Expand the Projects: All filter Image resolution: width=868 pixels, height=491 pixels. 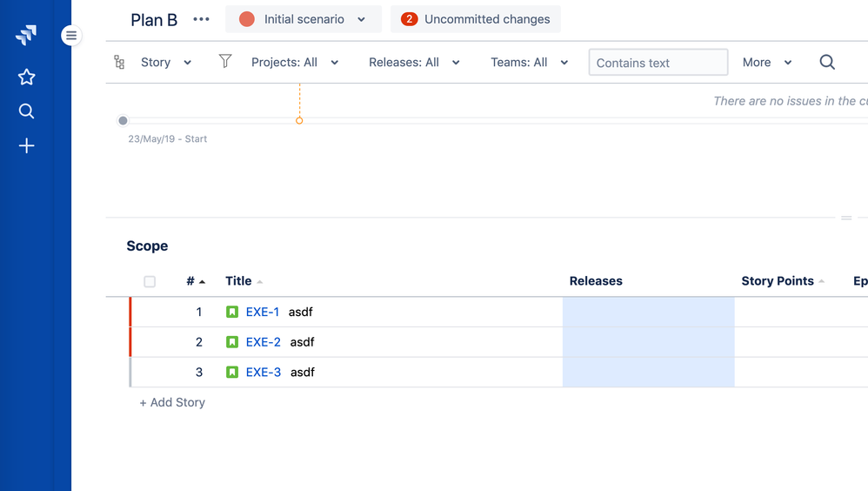click(295, 62)
